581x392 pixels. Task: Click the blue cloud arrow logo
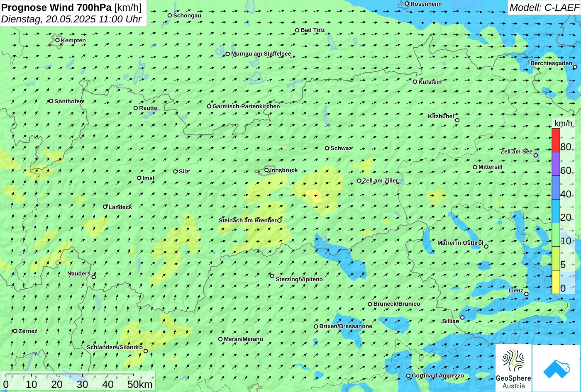[557, 368]
